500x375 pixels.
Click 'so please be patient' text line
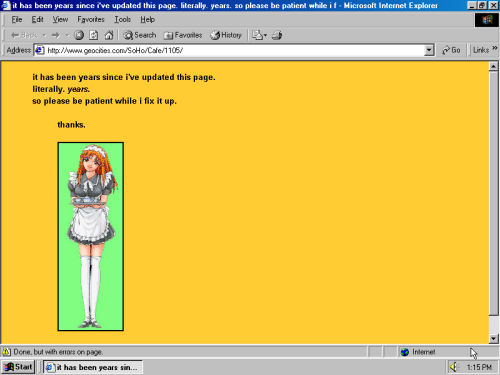pyautogui.click(x=104, y=101)
